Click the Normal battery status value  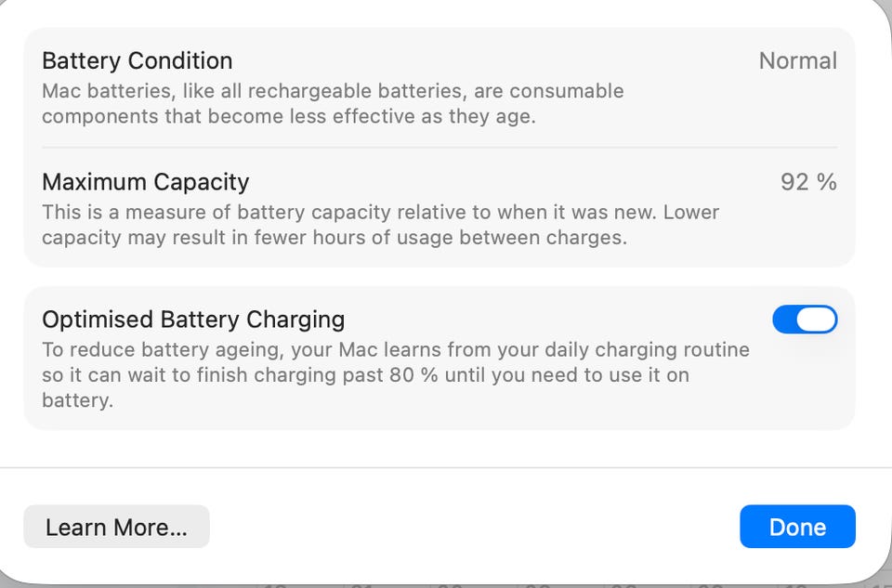point(797,61)
